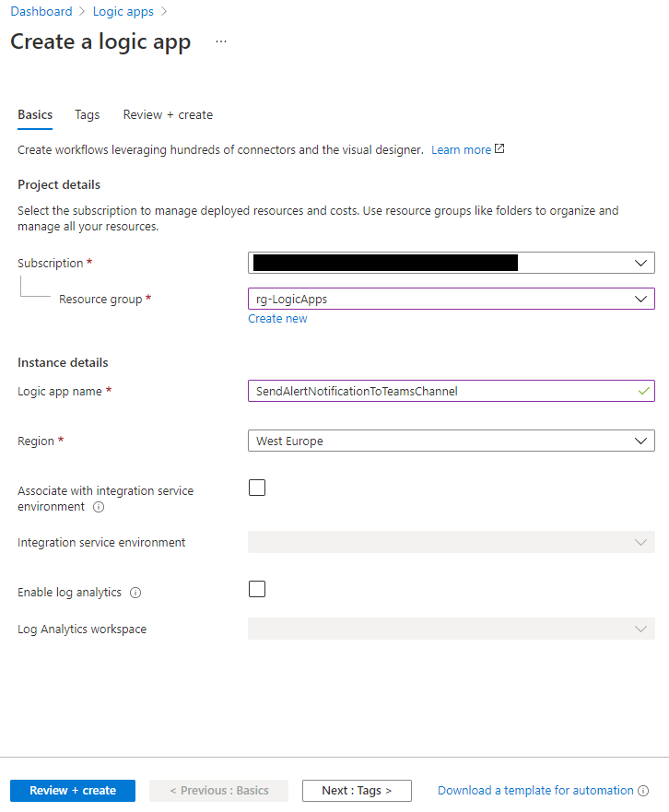Click the info icon next to Enable log analytics

135,593
